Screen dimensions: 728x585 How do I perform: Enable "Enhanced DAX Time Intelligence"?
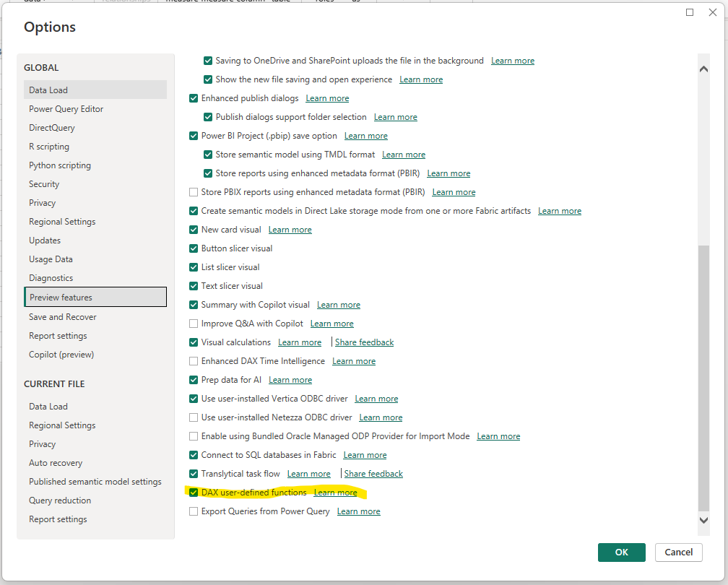coord(194,360)
